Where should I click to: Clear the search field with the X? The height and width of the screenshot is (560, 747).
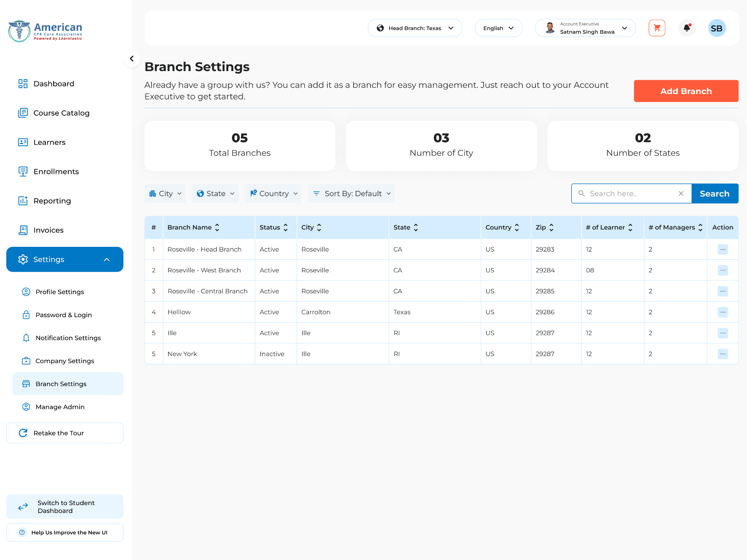tap(681, 194)
